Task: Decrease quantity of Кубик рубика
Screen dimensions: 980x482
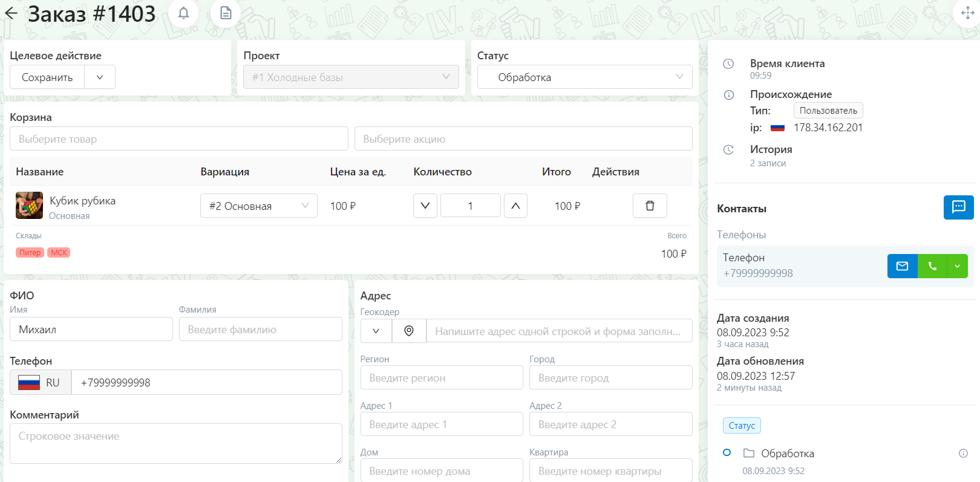Action: (x=425, y=206)
